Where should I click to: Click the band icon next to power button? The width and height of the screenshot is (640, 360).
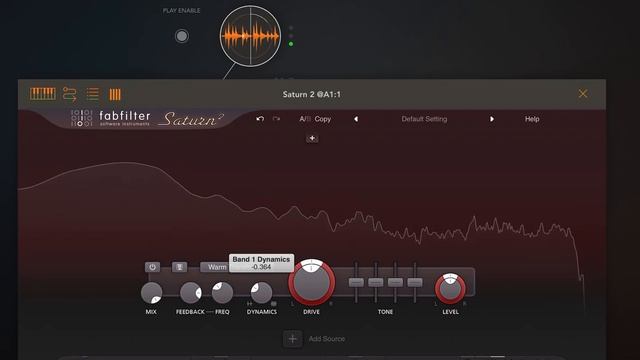click(179, 267)
